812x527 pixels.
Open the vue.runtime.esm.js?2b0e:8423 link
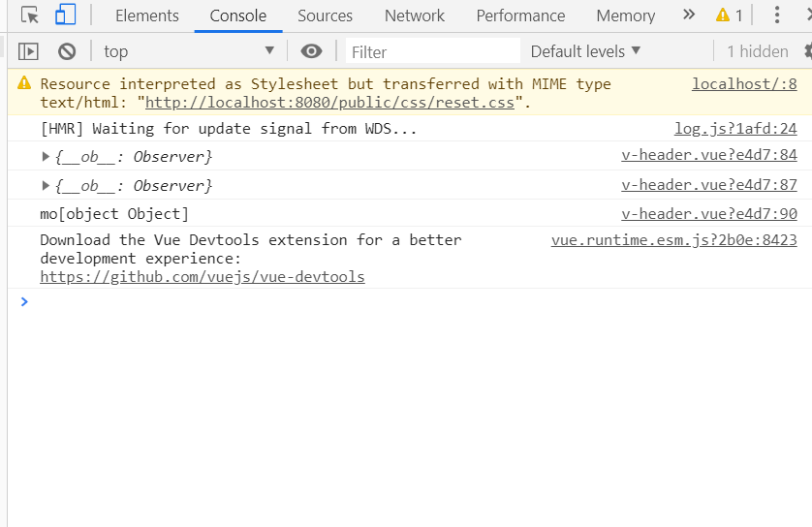(673, 240)
